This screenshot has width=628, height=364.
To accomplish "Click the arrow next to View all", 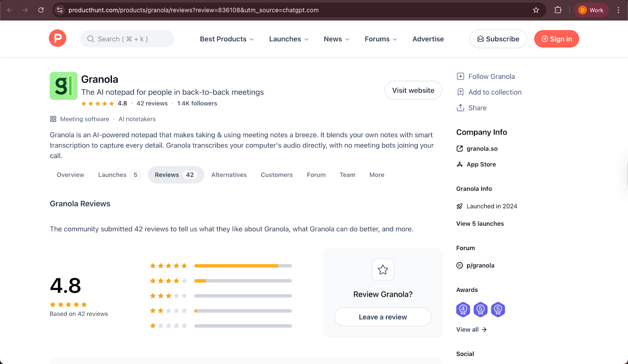I will (x=484, y=329).
